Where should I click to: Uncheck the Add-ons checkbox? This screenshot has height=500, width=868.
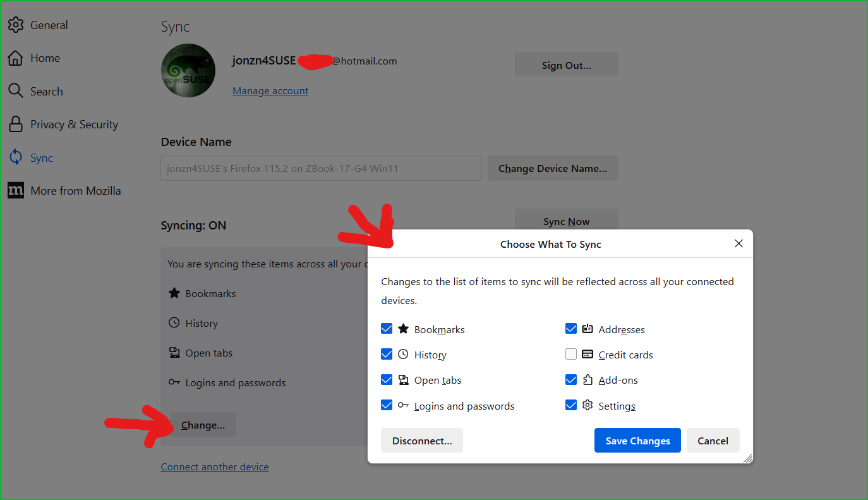pos(571,380)
